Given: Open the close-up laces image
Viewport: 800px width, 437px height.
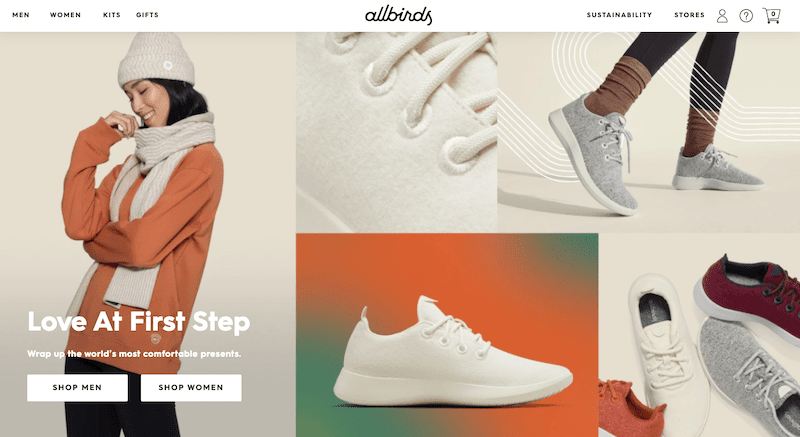Looking at the screenshot, I should click(396, 132).
